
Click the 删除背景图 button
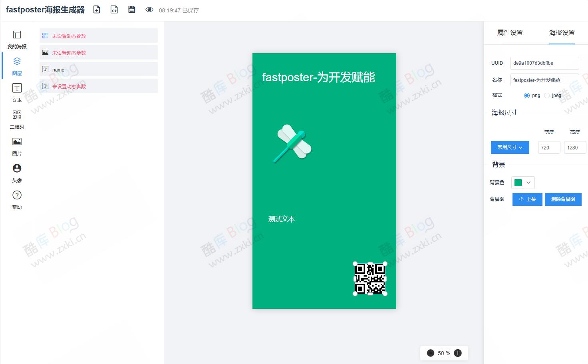click(x=563, y=199)
